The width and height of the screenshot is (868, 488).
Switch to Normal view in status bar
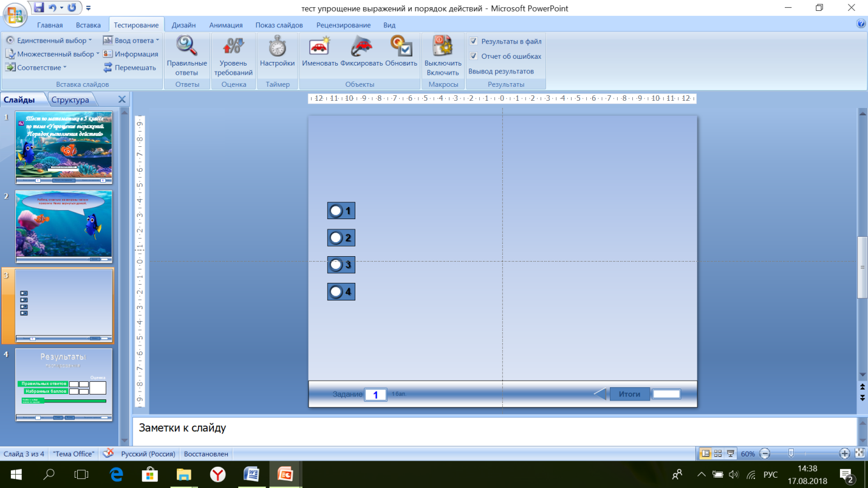[x=706, y=453]
